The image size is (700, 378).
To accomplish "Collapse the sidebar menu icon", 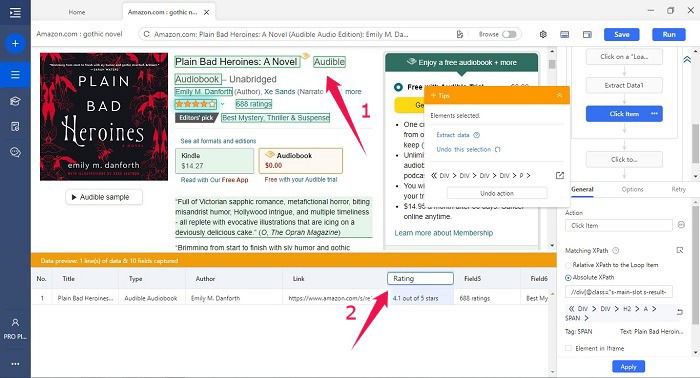I will tap(15, 12).
